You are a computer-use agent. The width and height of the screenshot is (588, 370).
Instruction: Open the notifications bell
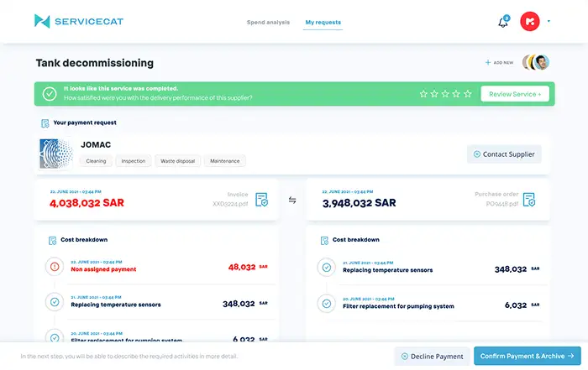(503, 22)
